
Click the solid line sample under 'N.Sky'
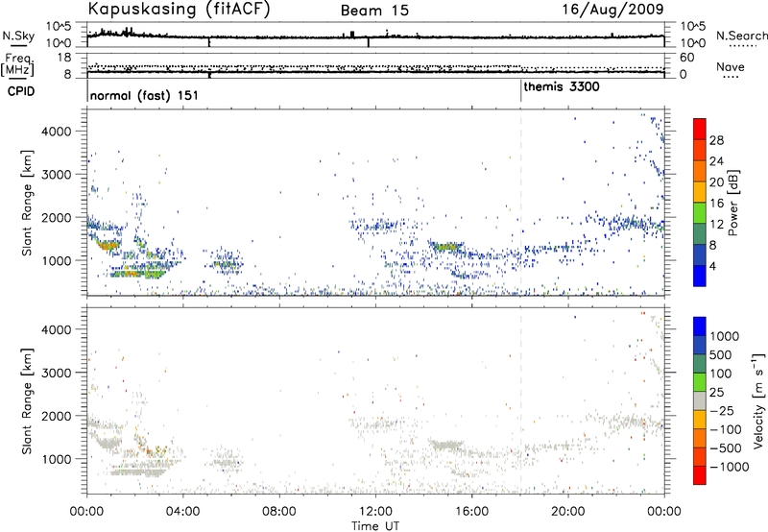pos(18,45)
